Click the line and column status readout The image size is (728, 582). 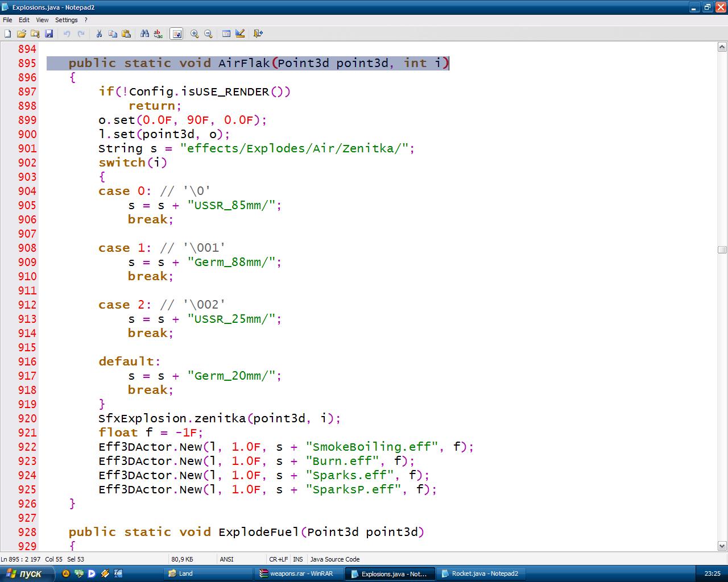(x=43, y=559)
